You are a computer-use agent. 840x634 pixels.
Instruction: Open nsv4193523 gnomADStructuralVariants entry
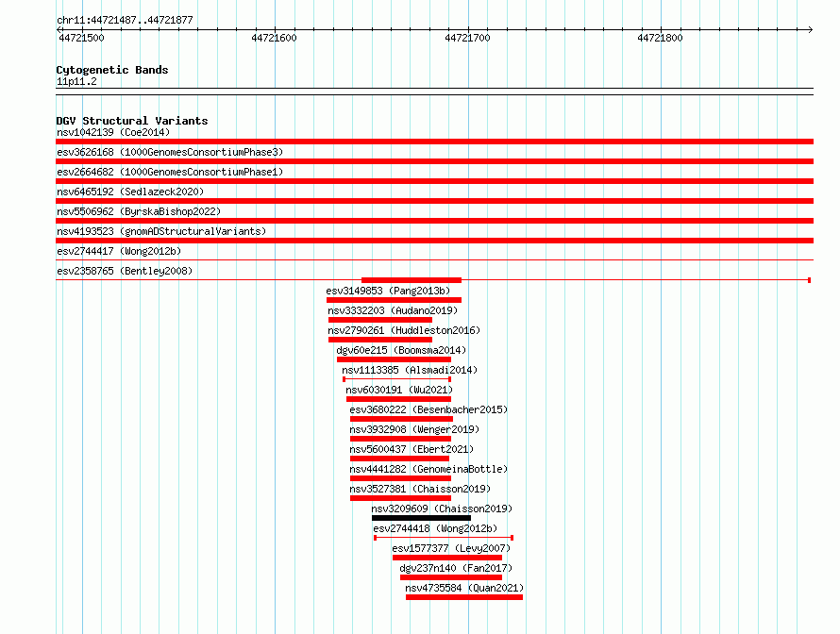click(x=161, y=231)
